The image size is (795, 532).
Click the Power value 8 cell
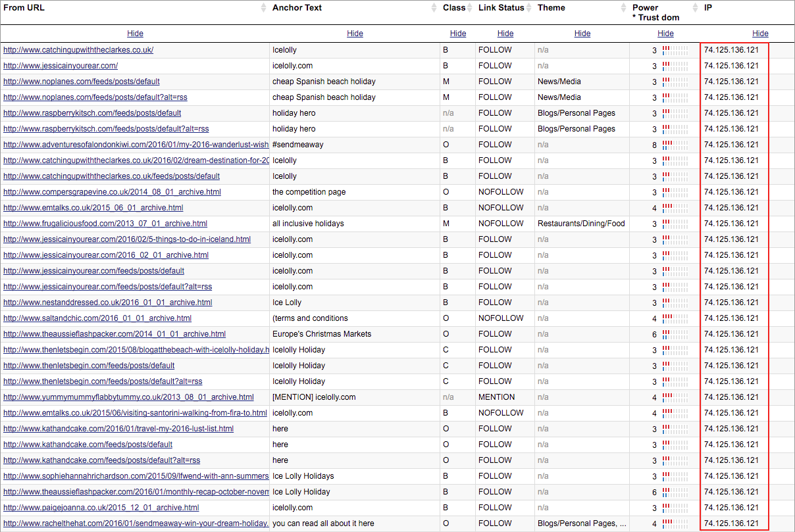point(654,145)
